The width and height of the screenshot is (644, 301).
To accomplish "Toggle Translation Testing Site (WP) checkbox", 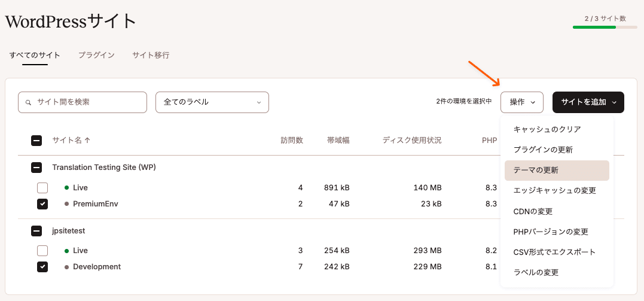I will (36, 168).
